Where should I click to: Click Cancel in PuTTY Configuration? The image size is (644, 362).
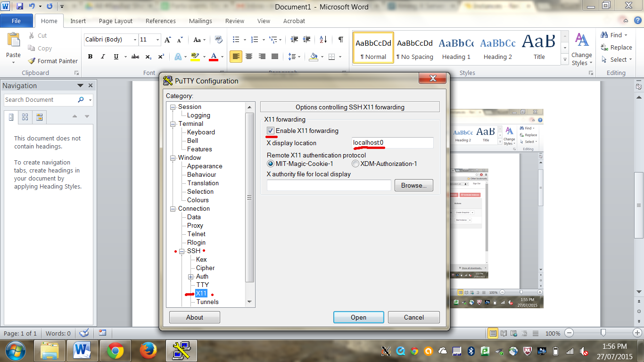click(x=414, y=317)
